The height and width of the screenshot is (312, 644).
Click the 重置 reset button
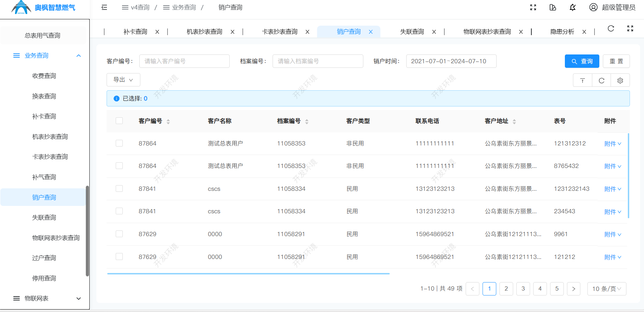[616, 61]
